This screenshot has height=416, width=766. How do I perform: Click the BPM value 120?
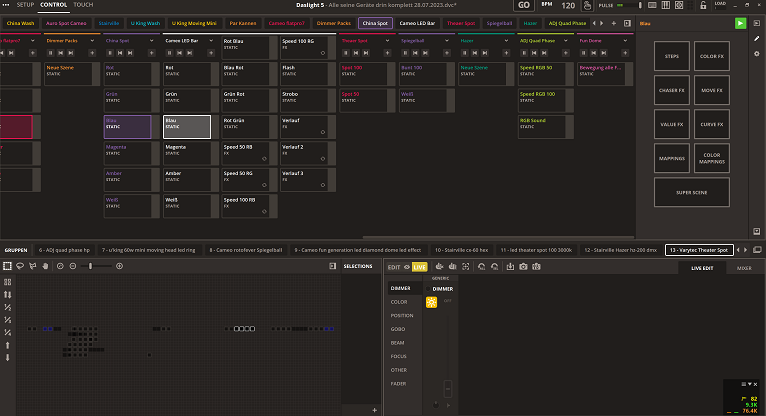pyautogui.click(x=568, y=5)
